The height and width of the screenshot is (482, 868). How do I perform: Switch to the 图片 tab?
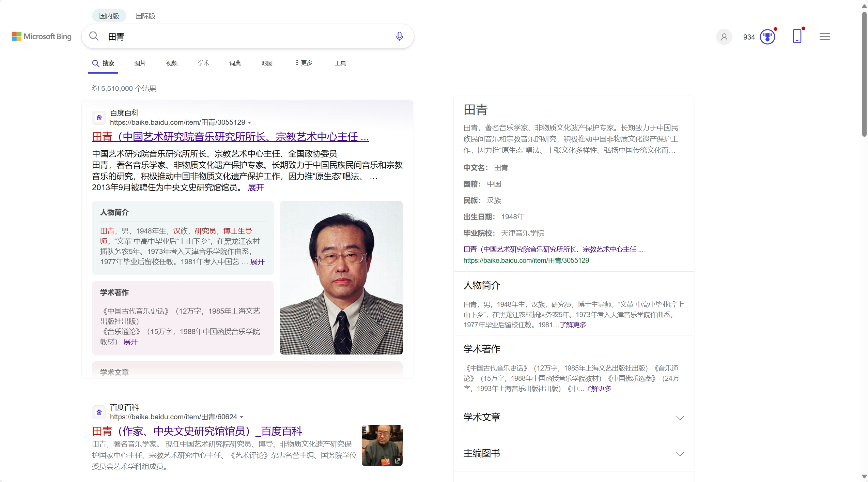pos(140,63)
